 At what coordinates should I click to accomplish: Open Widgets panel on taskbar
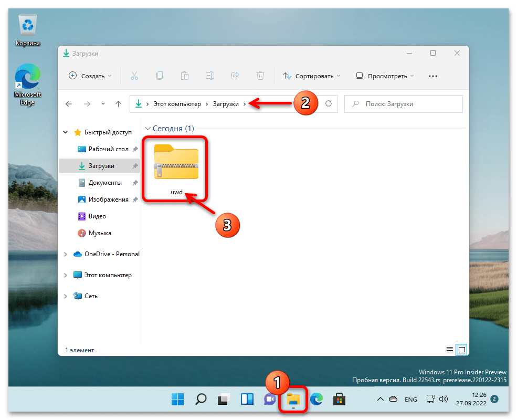tap(247, 400)
